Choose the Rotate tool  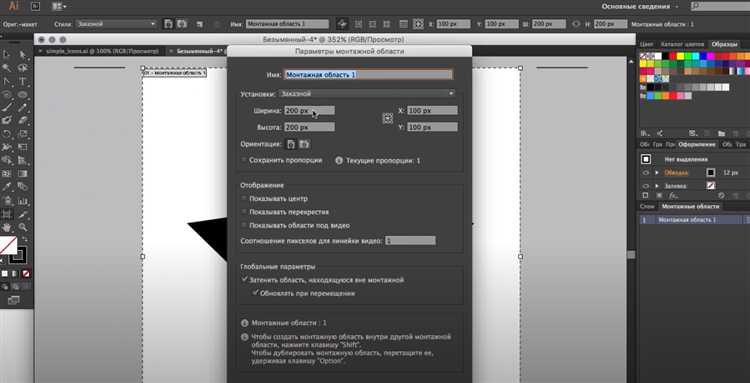click(7, 133)
